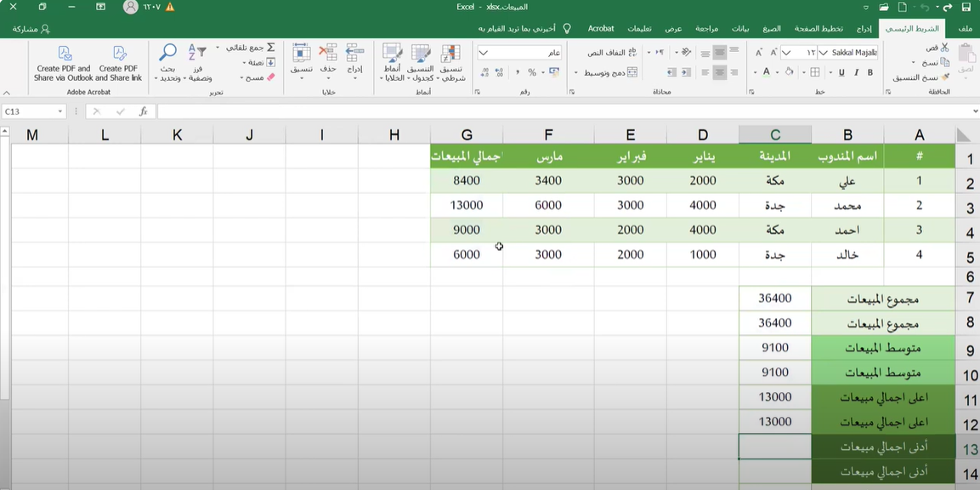Pick the font color A button
This screenshot has height=490, width=980.
(766, 73)
